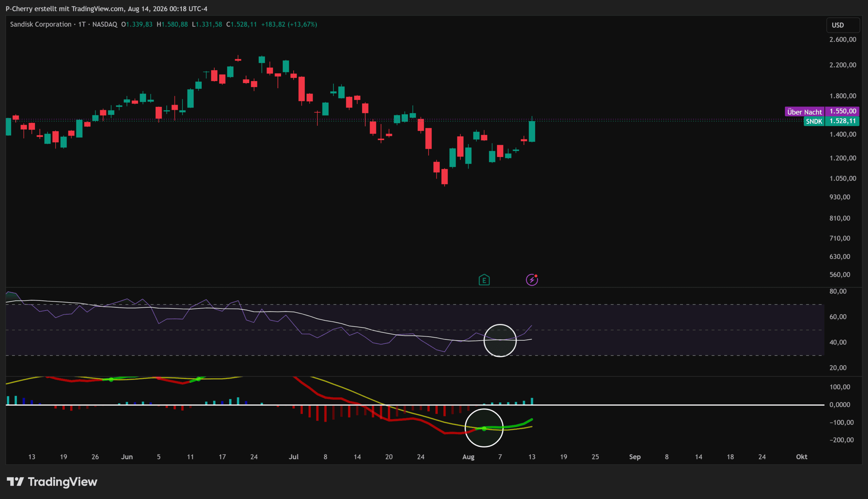Click the 2.600,00 price axis label
The width and height of the screenshot is (868, 499).
pyautogui.click(x=843, y=40)
